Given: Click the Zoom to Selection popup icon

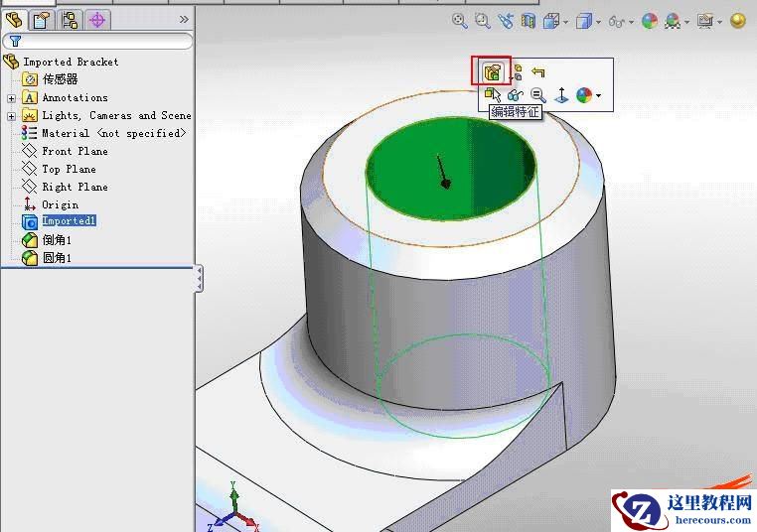Looking at the screenshot, I should pyautogui.click(x=537, y=96).
